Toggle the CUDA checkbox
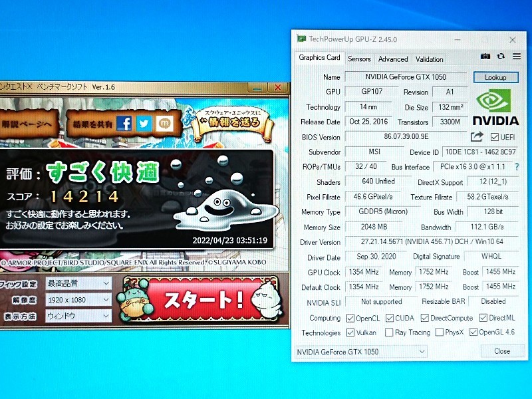Viewport: 532px width, 399px height. tap(390, 319)
